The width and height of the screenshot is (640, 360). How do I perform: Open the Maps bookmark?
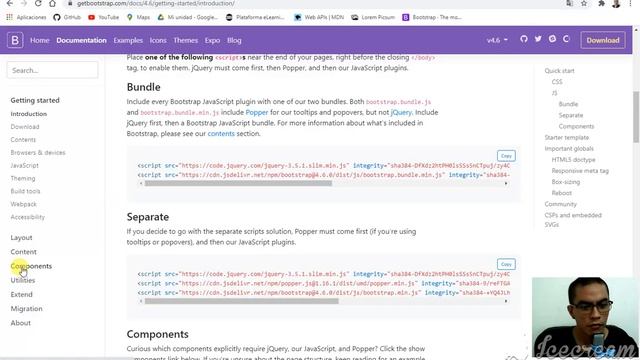coord(138,17)
